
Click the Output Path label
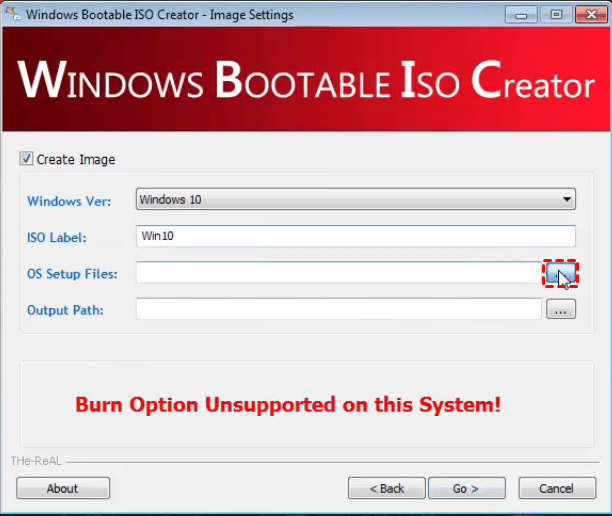[65, 310]
